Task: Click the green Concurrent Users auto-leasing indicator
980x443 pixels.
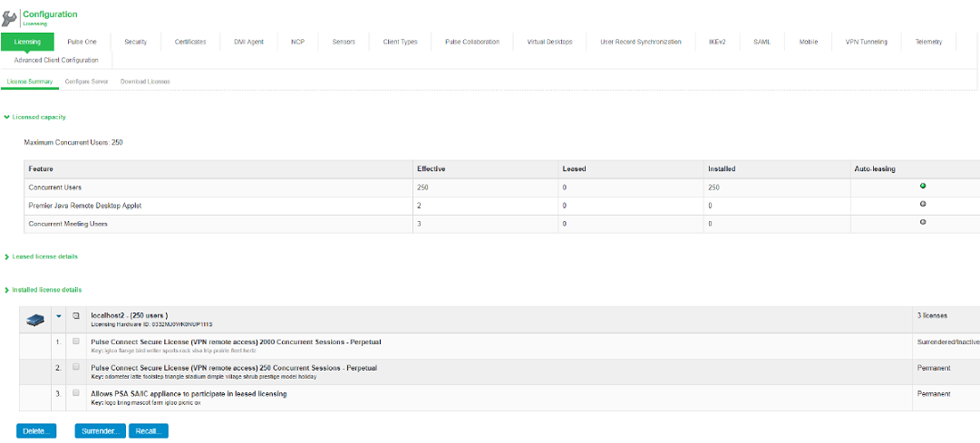Action: (x=923, y=186)
